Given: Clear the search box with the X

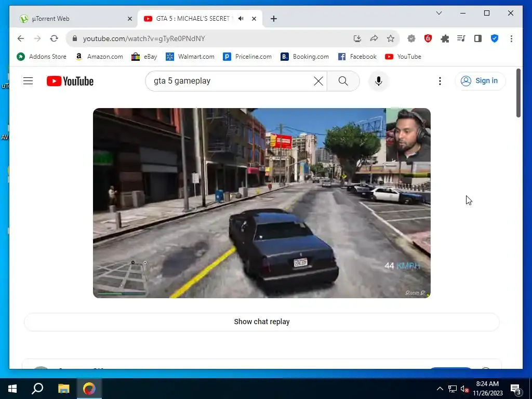Looking at the screenshot, I should (x=318, y=81).
